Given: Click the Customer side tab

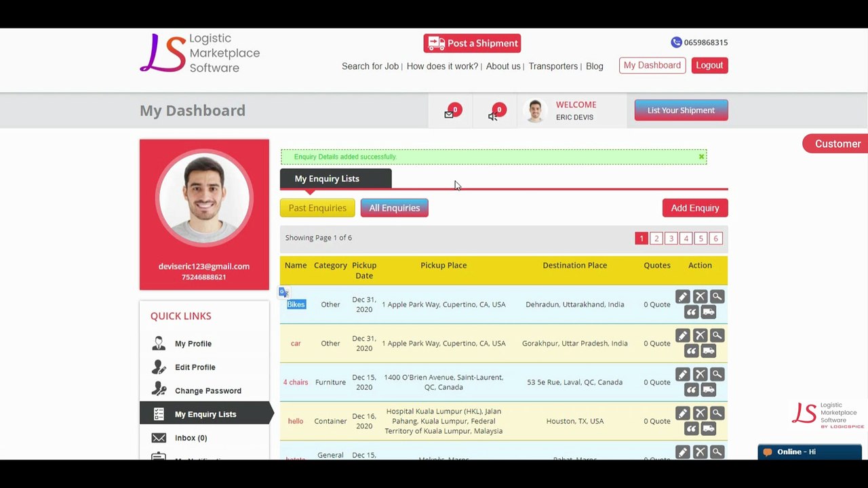Looking at the screenshot, I should [835, 144].
